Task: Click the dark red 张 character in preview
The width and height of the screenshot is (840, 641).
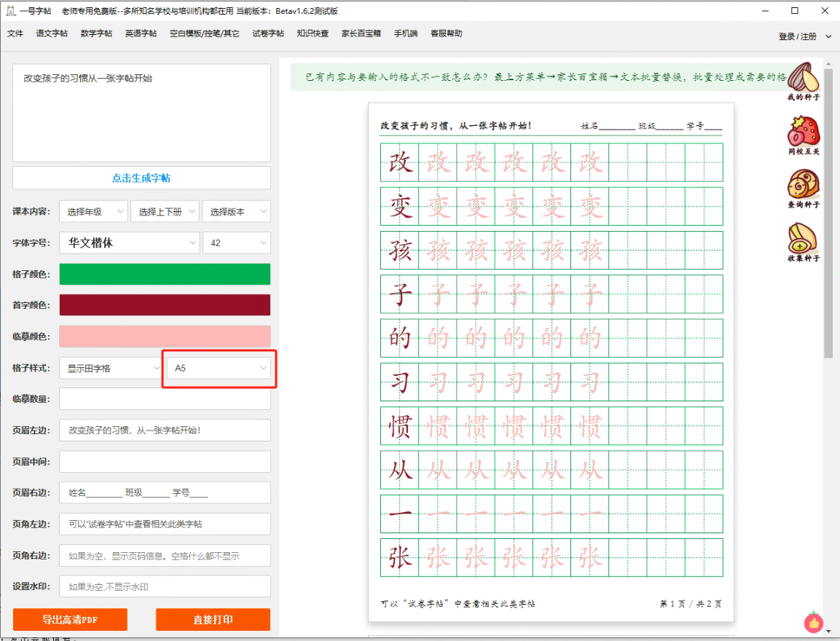Action: pyautogui.click(x=400, y=557)
